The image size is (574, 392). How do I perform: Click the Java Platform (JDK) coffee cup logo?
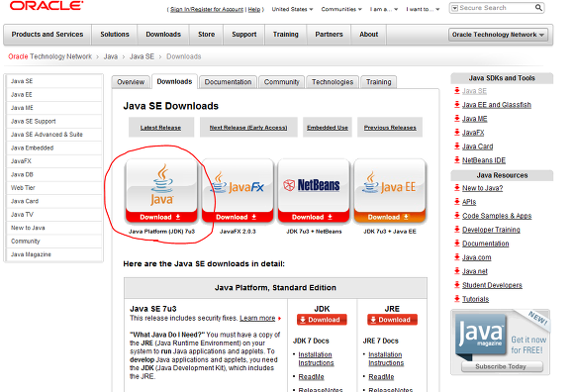pos(161,184)
